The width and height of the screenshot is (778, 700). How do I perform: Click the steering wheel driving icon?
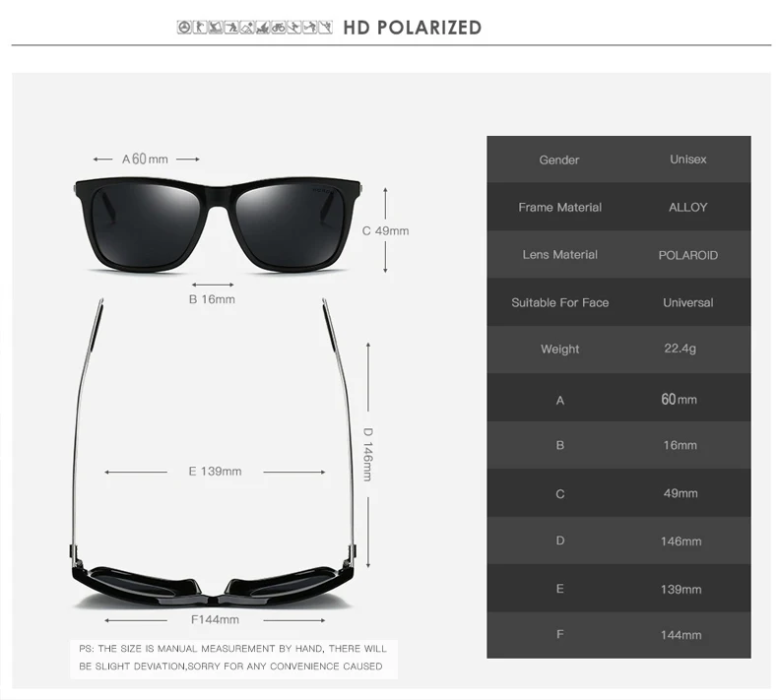tap(184, 28)
